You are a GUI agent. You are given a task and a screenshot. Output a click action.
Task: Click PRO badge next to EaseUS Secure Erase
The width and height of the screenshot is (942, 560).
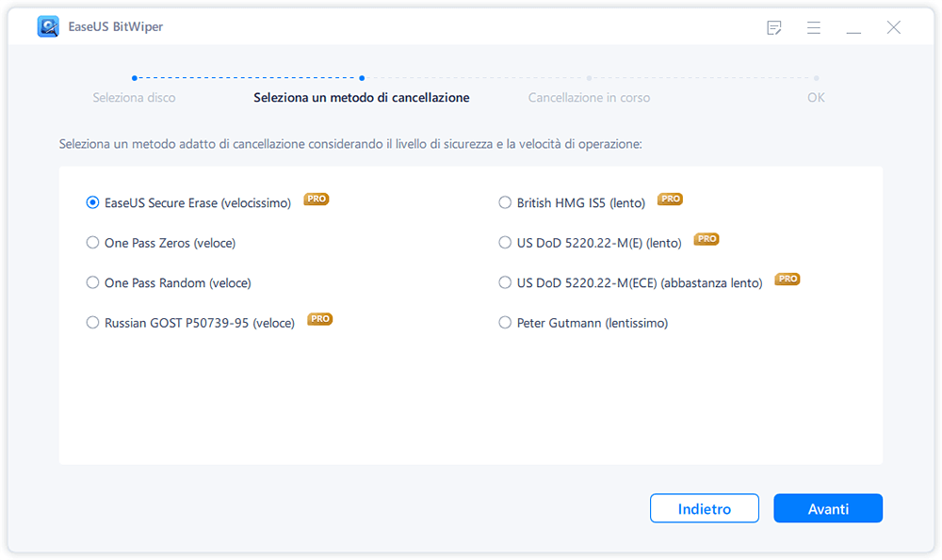[x=316, y=199]
